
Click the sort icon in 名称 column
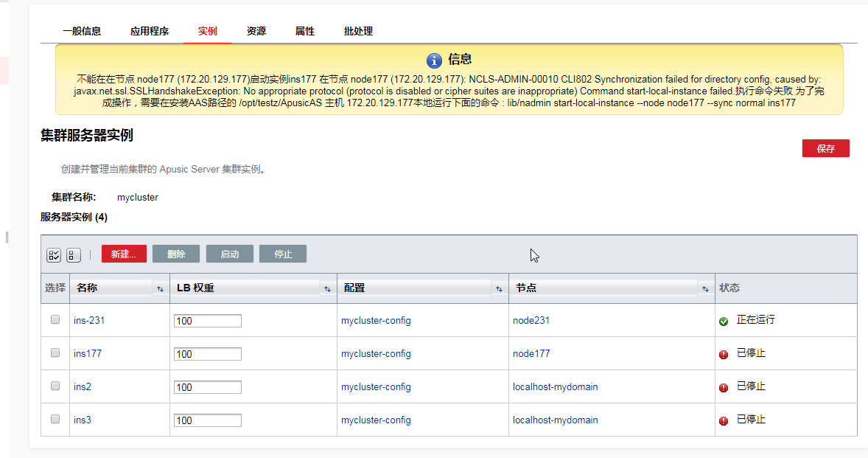click(x=160, y=289)
